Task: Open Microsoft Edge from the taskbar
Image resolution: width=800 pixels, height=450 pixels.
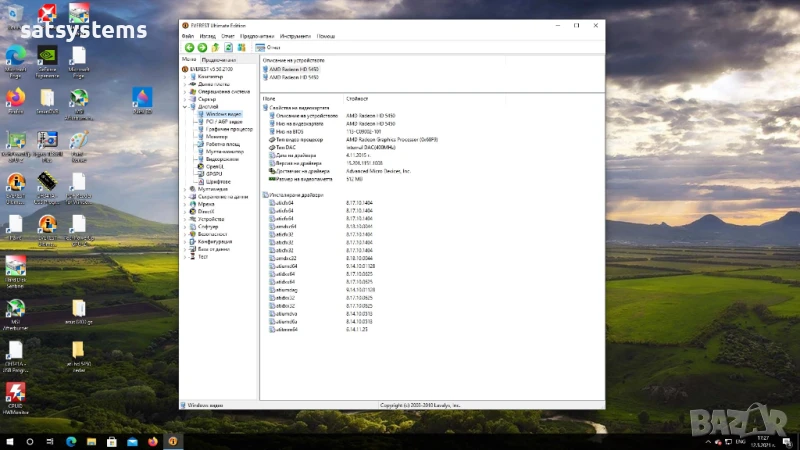Action: point(71,441)
